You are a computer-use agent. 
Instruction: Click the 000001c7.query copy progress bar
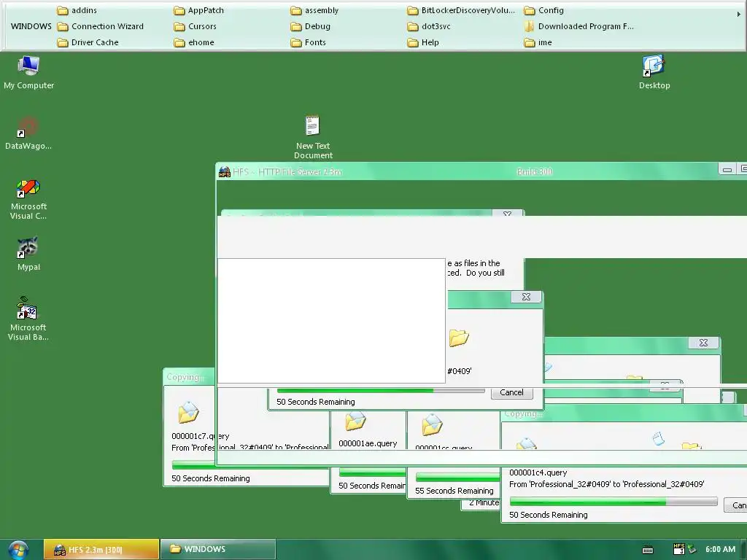tap(193, 464)
